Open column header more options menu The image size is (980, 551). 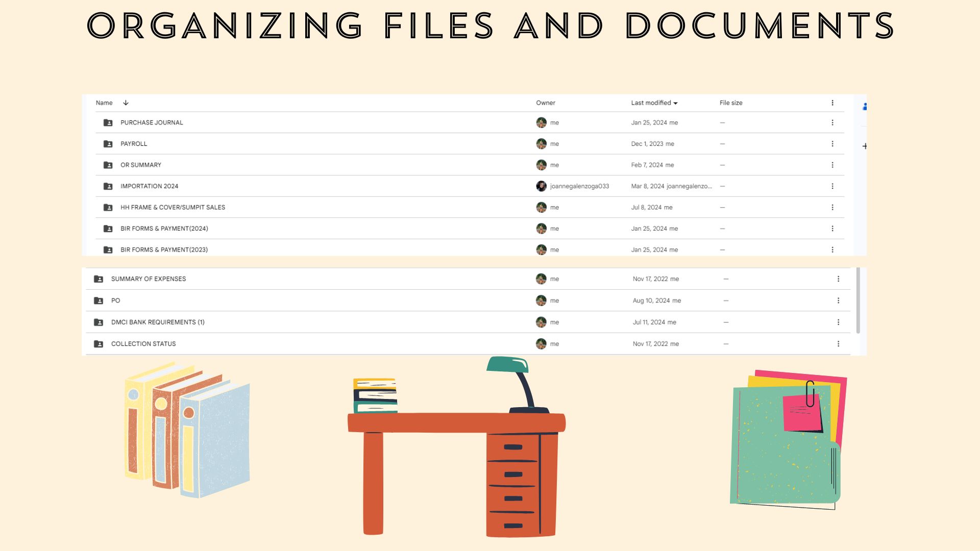[832, 103]
